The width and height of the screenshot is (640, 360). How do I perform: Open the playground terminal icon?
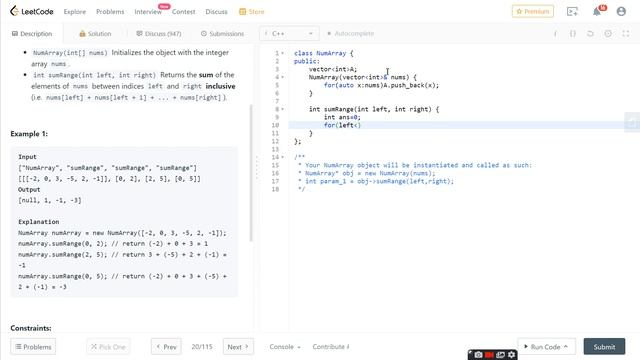[572, 11]
